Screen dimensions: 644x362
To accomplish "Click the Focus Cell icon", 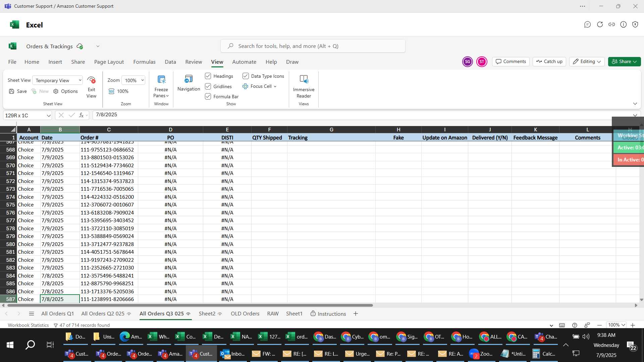I will coord(245,86).
